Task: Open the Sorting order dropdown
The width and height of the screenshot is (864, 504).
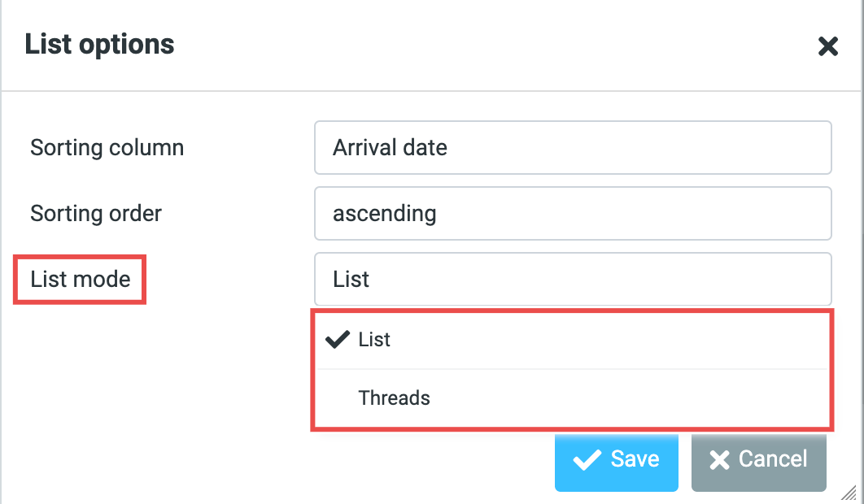Action: coord(572,214)
